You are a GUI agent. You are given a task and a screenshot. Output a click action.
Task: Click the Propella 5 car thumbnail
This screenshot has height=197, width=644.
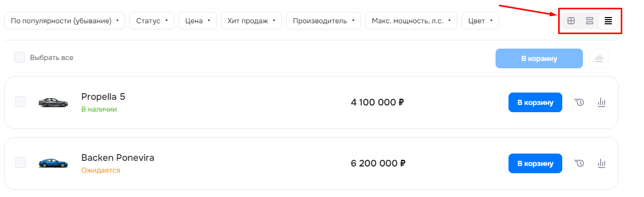coord(53,102)
